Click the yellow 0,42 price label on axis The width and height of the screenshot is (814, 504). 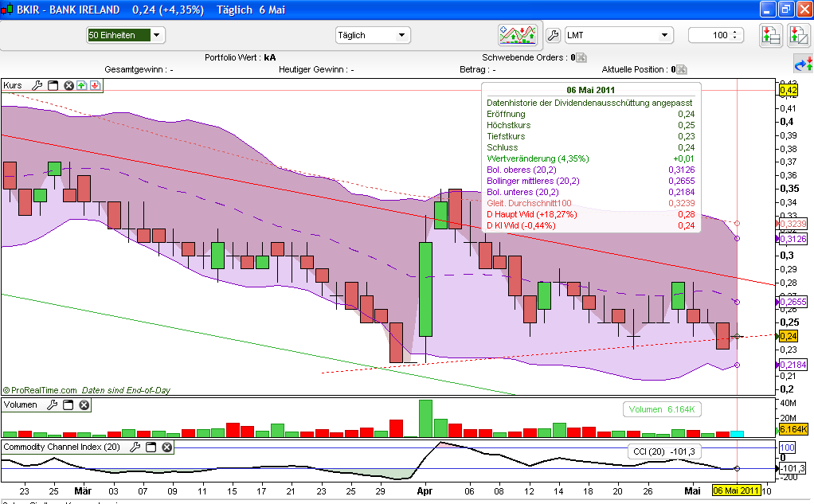click(x=788, y=90)
